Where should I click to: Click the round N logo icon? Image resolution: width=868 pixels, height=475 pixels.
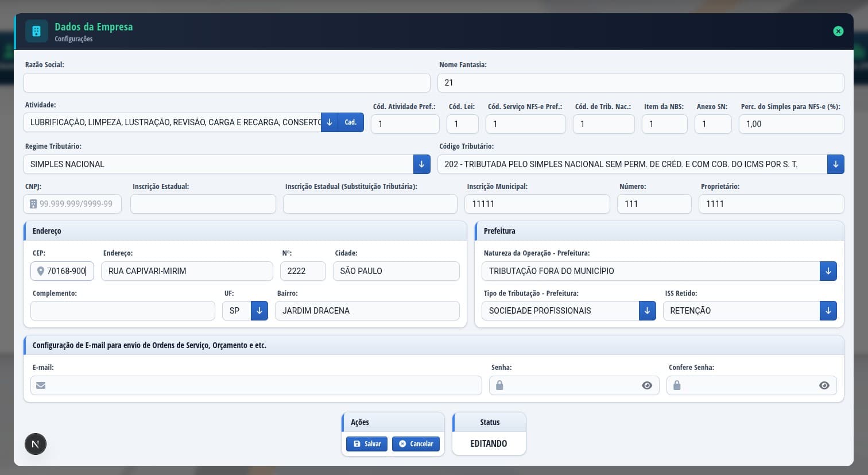[36, 444]
